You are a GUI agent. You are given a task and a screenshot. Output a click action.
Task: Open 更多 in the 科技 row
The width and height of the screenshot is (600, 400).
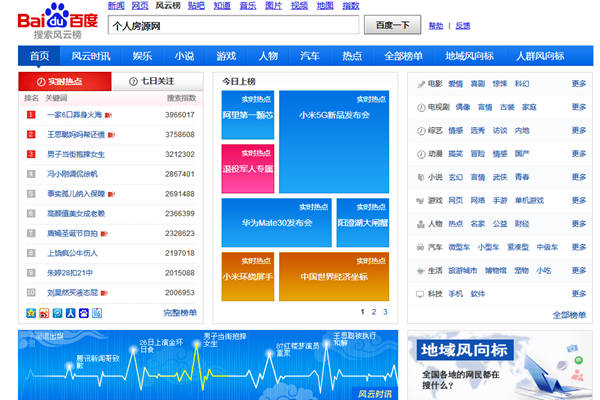(x=579, y=294)
